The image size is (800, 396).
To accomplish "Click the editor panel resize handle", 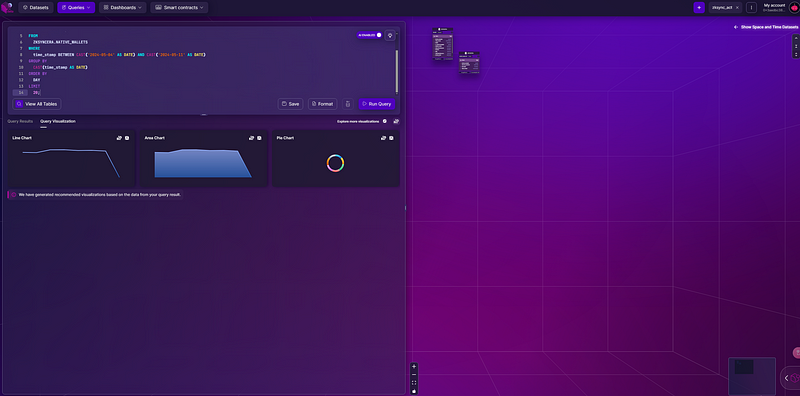I will click(204, 115).
